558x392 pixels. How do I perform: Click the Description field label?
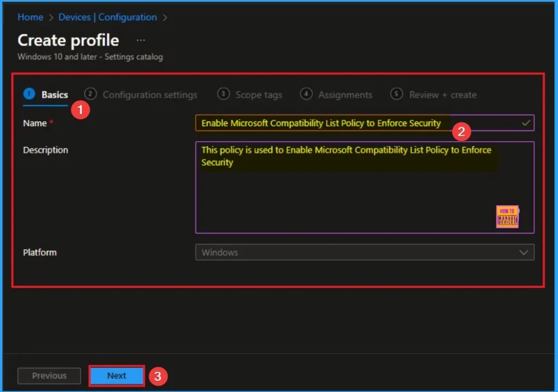point(46,150)
